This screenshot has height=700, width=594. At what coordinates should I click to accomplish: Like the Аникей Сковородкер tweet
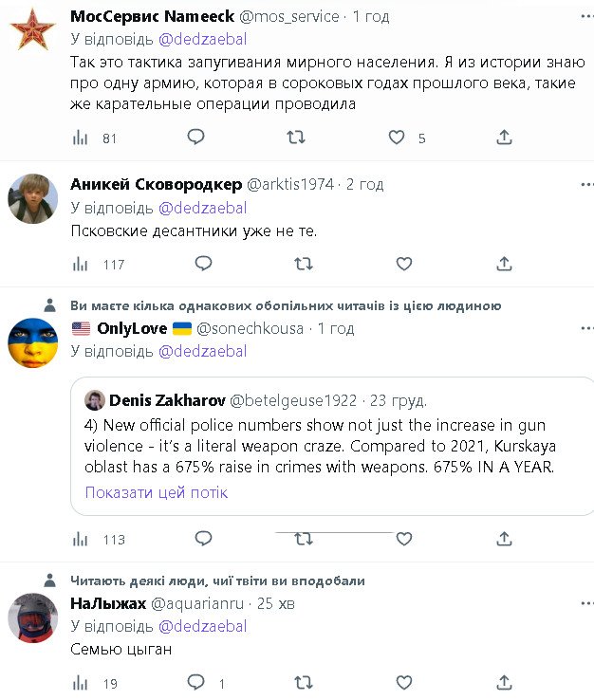[403, 264]
